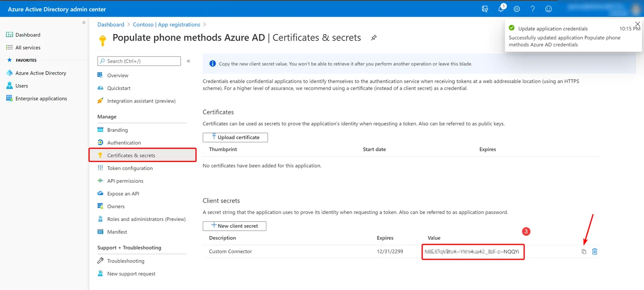Go to Contoso | App registrations breadcrumb
644x290 pixels.
(x=167, y=24)
